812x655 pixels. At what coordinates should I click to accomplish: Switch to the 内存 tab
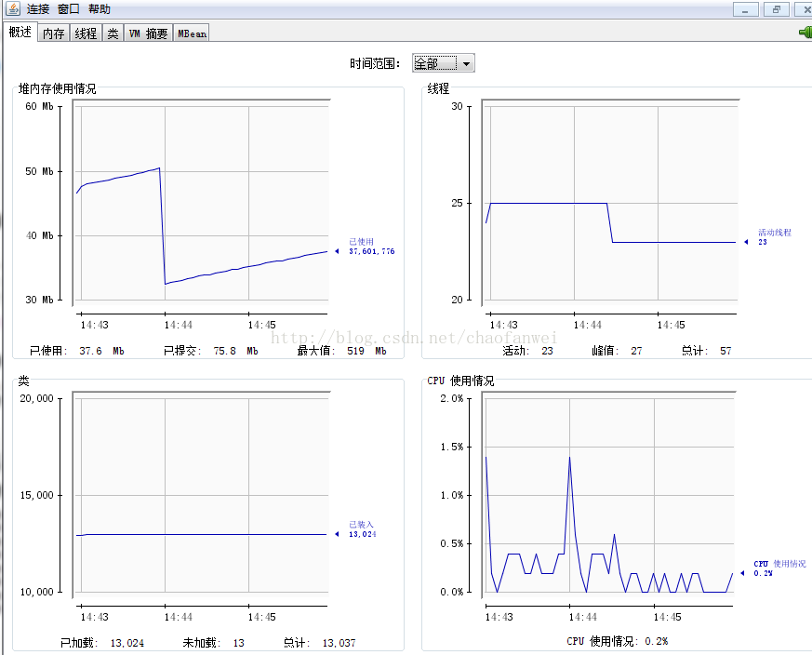coord(53,33)
